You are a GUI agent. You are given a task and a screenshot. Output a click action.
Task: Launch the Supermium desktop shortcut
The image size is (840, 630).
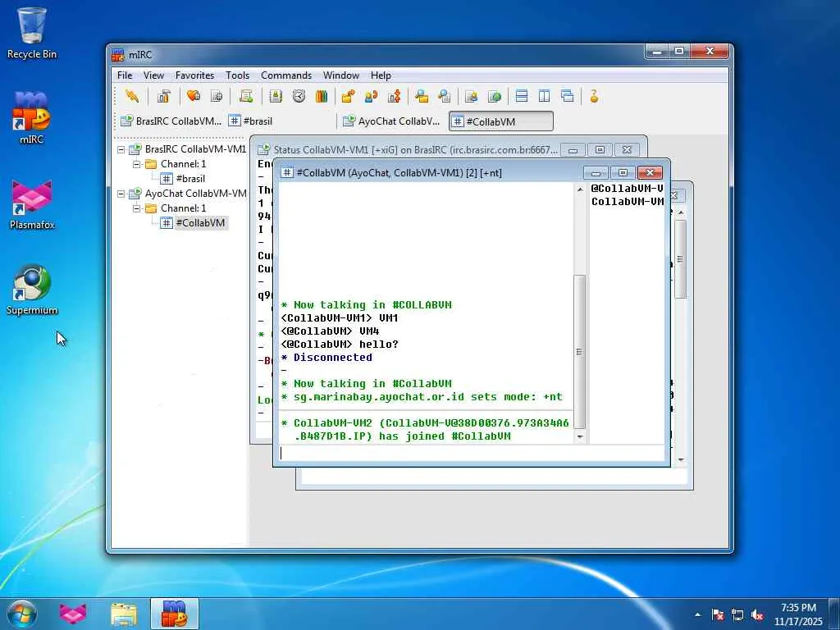(x=32, y=290)
